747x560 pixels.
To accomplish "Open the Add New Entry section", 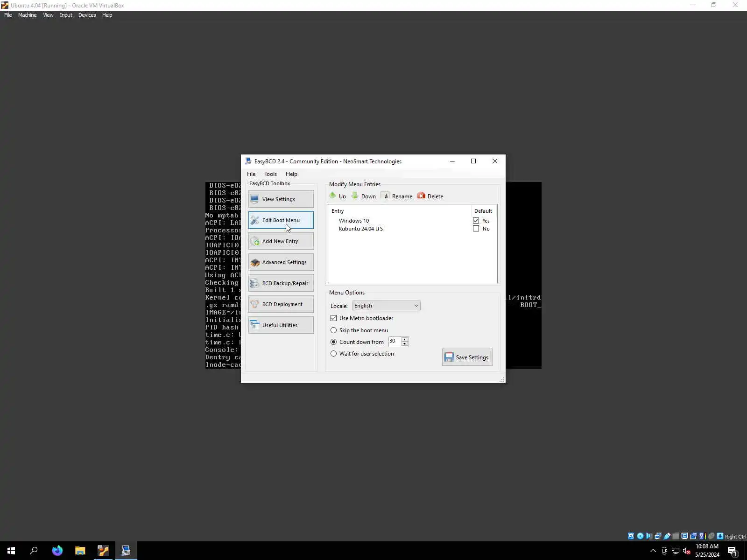I will click(281, 241).
